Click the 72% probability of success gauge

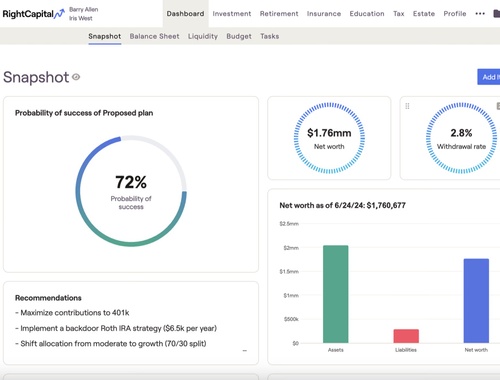point(131,191)
